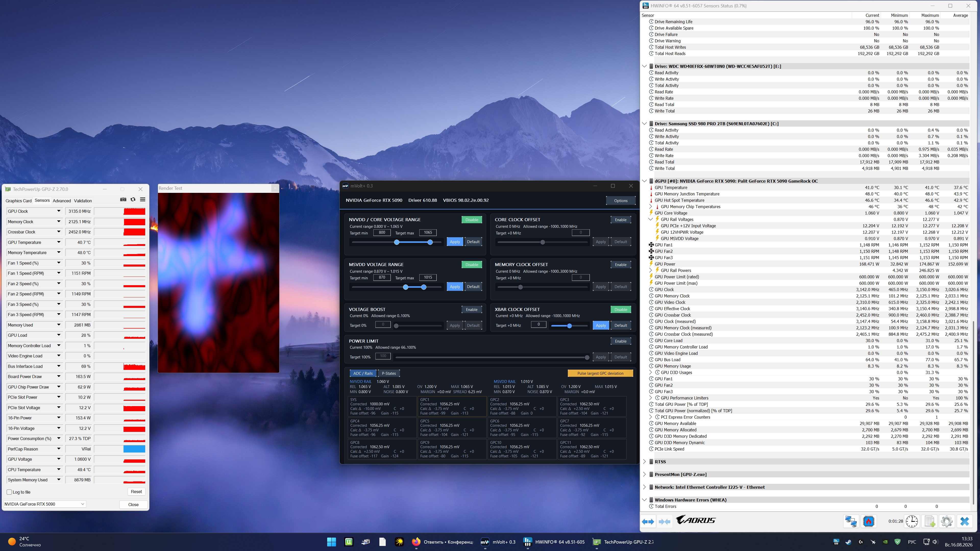This screenshot has width=980, height=551.
Task: Click MSVDD target min slider handle
Action: (x=406, y=287)
